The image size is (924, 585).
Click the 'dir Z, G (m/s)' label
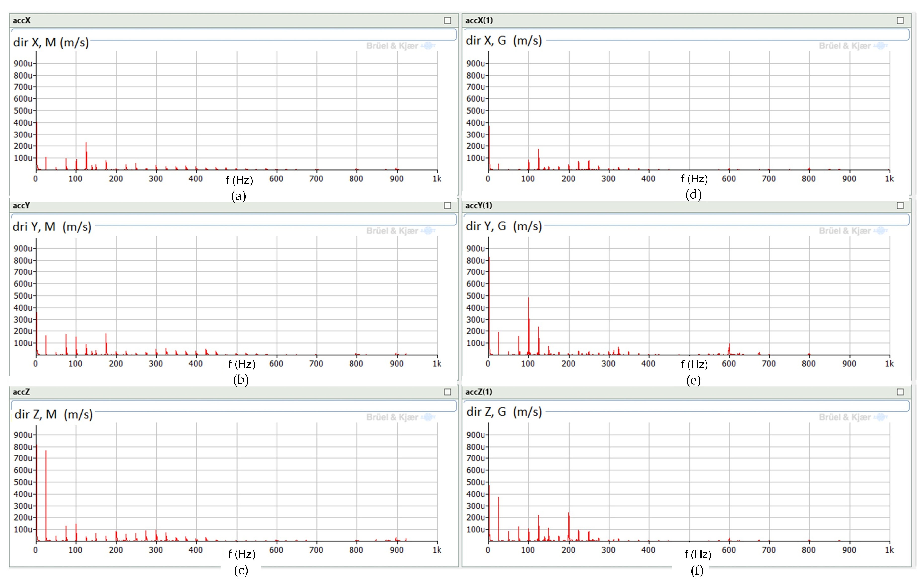[504, 412]
